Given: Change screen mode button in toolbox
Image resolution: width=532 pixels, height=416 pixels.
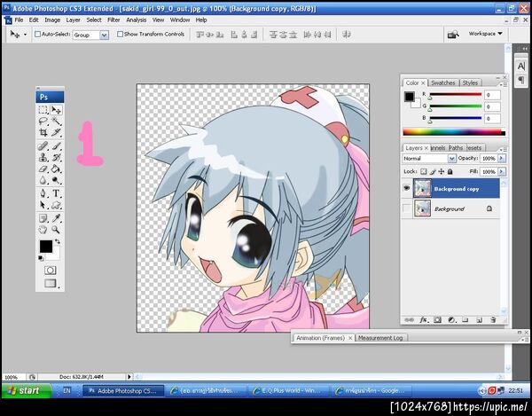Looking at the screenshot, I should pos(51,283).
